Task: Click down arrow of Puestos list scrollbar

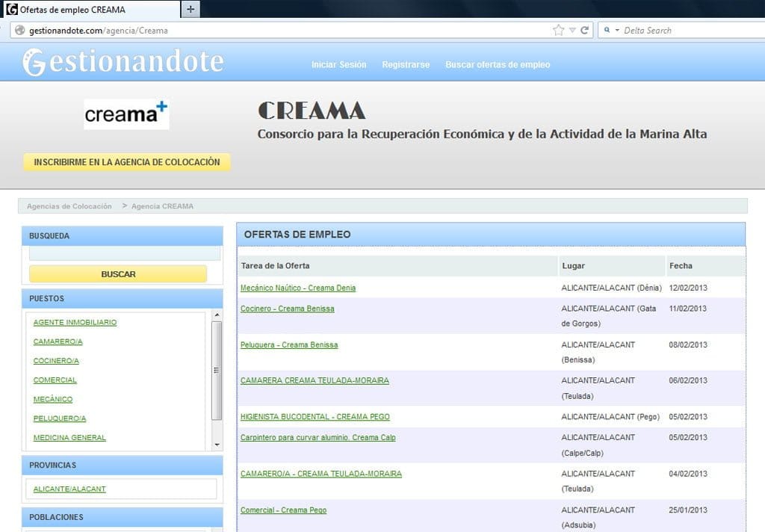Action: coord(217,445)
